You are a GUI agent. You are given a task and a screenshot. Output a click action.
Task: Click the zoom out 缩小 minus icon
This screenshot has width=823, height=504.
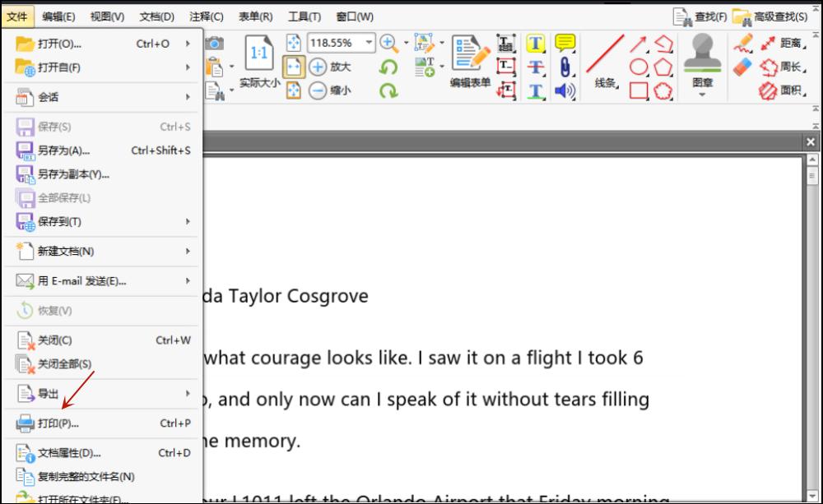tap(318, 90)
